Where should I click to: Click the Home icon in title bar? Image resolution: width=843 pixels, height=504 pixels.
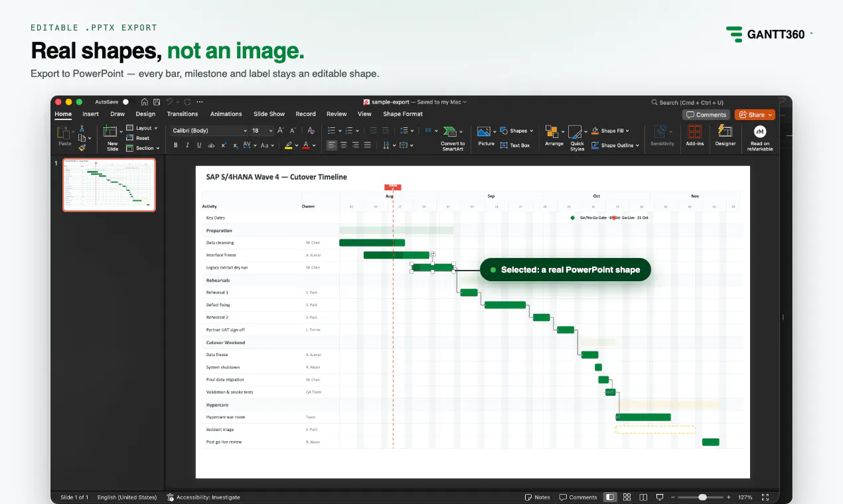pyautogui.click(x=145, y=102)
